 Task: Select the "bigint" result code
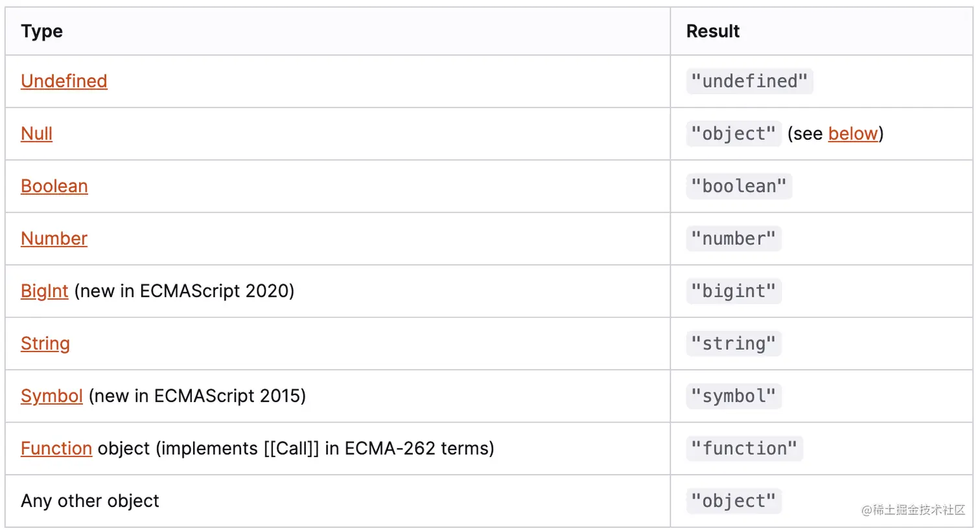pyautogui.click(x=733, y=291)
